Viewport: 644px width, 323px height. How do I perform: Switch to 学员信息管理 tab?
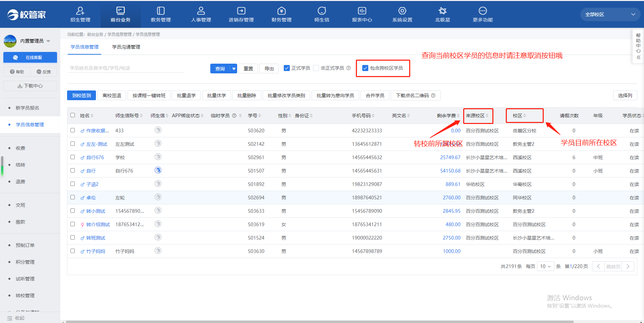85,47
